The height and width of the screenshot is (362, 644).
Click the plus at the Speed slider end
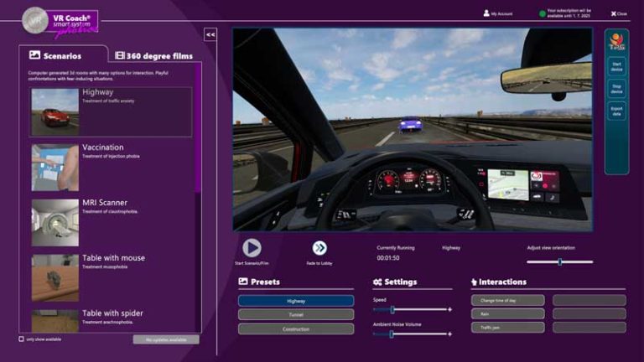(449, 309)
